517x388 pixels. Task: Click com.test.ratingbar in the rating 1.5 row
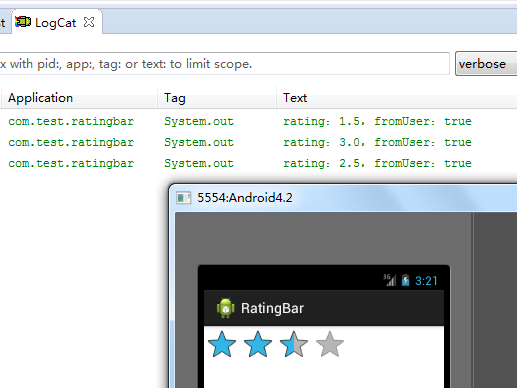coord(71,121)
